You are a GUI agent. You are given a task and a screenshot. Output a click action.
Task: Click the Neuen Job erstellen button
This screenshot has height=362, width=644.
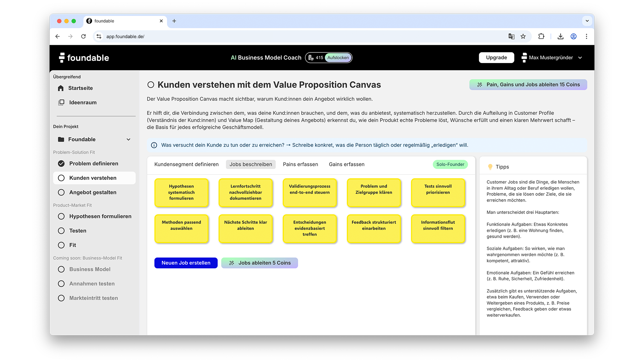tap(186, 263)
